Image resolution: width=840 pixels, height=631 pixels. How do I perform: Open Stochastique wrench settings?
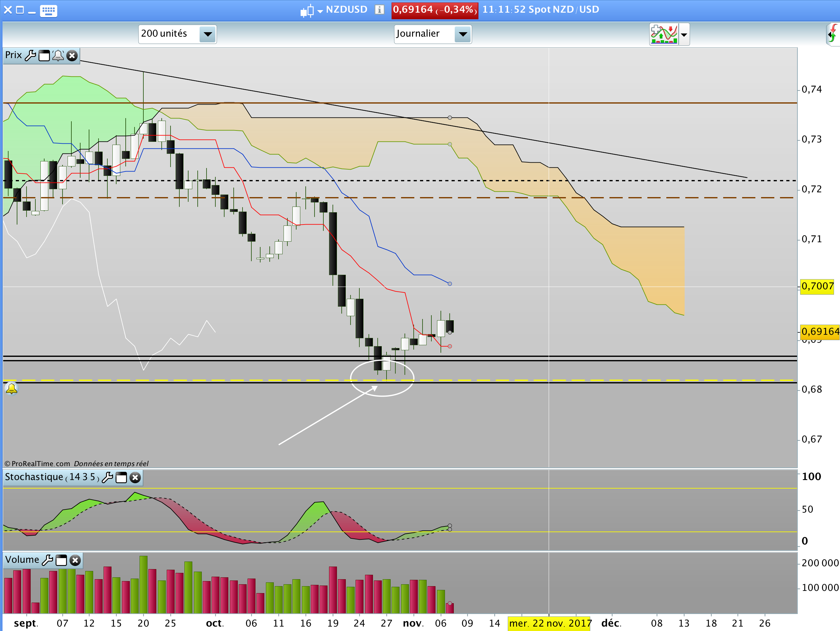107,477
